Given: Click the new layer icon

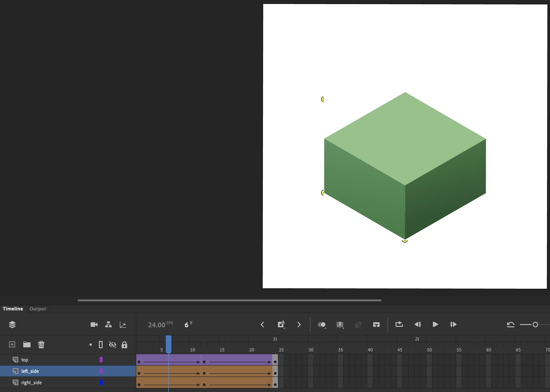Looking at the screenshot, I should click(x=12, y=344).
